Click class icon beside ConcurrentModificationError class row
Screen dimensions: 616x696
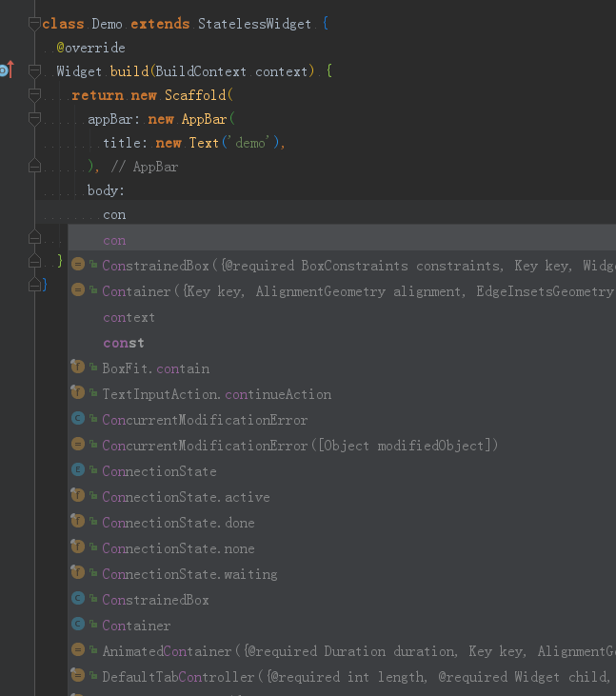click(x=78, y=418)
